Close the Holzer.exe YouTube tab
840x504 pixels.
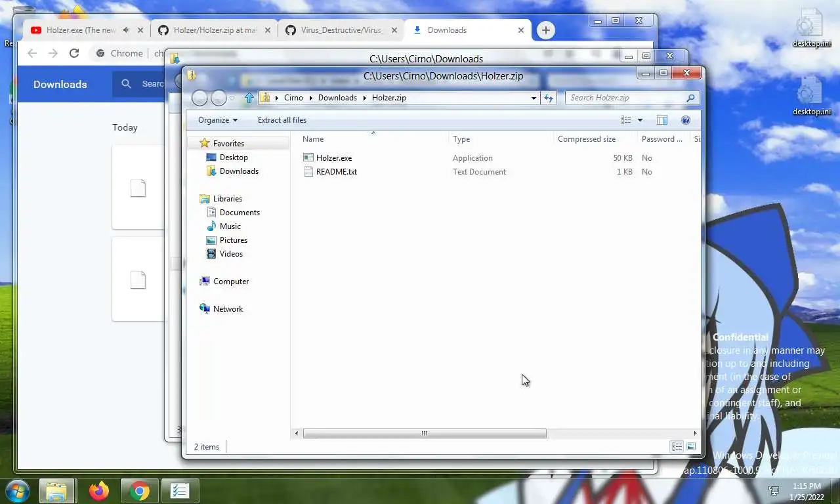coord(140,30)
